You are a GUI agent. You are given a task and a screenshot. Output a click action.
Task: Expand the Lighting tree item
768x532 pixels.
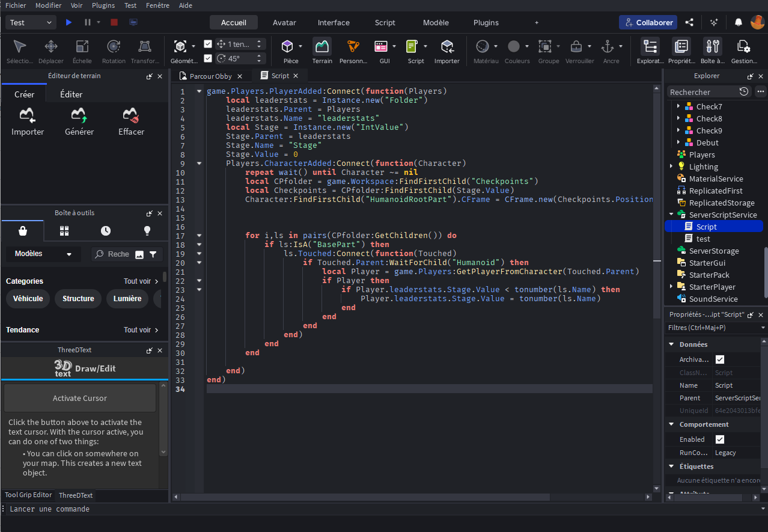pyautogui.click(x=671, y=167)
